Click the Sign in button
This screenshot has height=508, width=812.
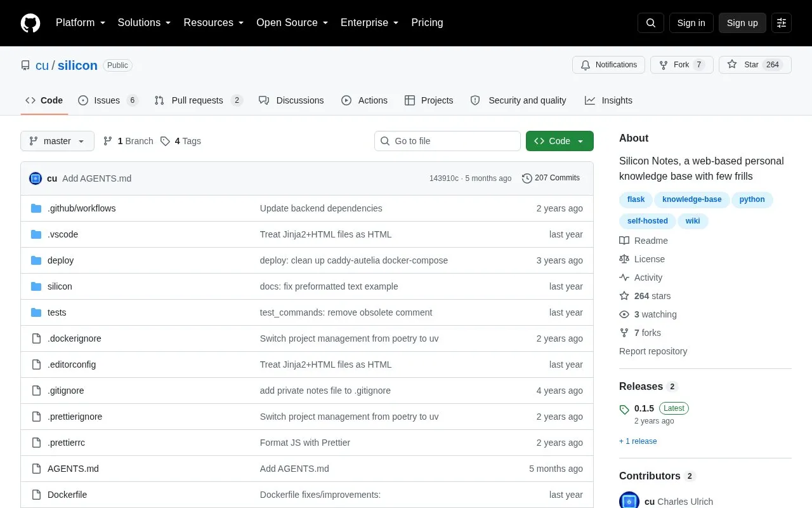point(691,23)
